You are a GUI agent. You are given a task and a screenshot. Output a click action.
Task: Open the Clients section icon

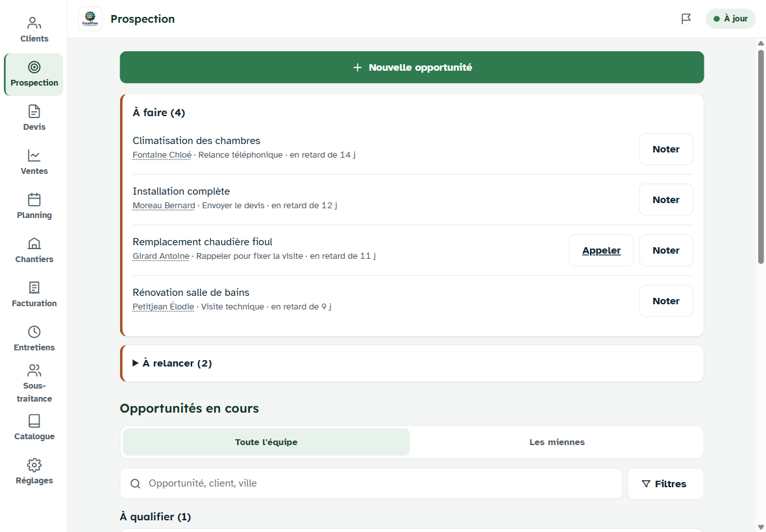[34, 23]
